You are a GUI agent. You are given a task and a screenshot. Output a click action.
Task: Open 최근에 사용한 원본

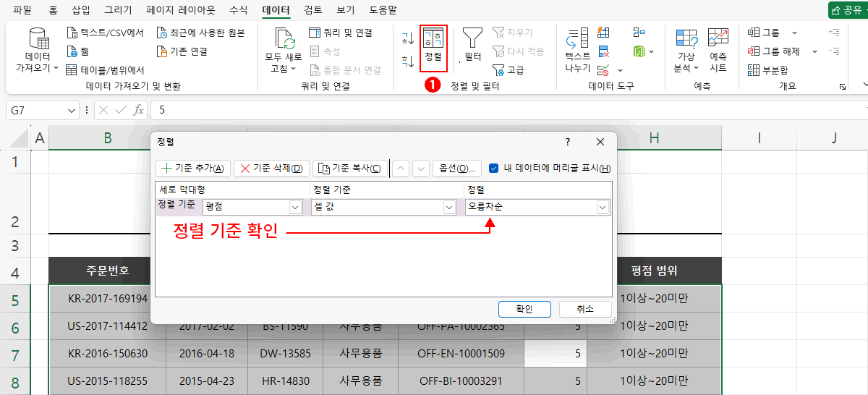coord(202,33)
